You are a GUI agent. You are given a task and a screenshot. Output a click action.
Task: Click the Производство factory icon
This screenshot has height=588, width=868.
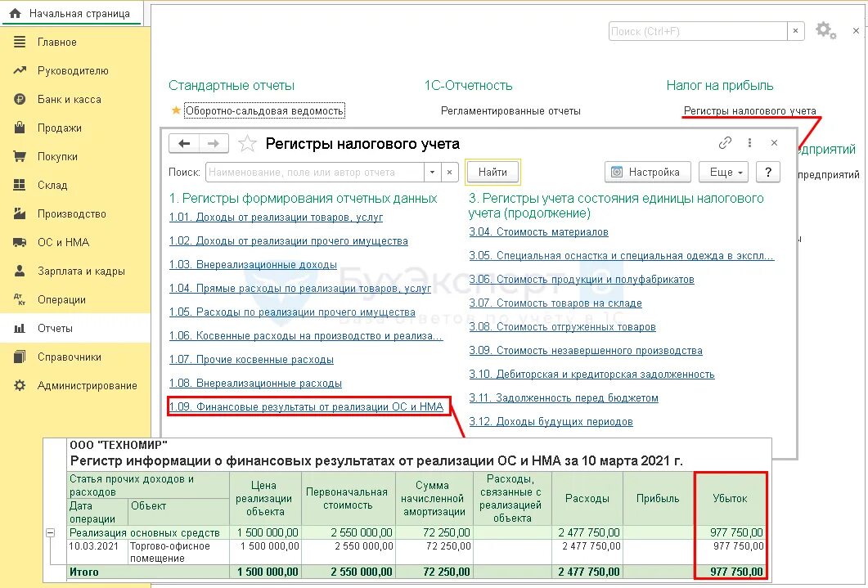(x=20, y=213)
